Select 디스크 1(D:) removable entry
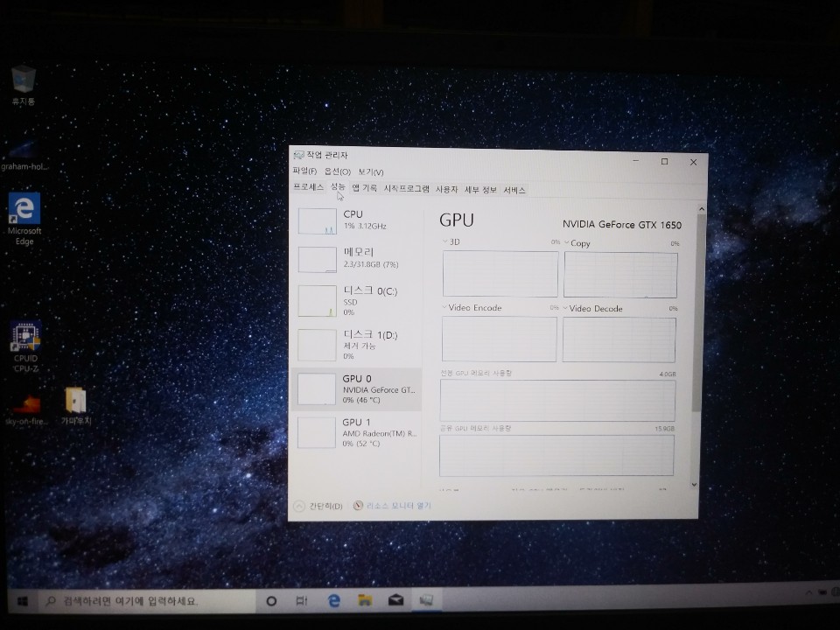This screenshot has width=840, height=630. (x=358, y=345)
